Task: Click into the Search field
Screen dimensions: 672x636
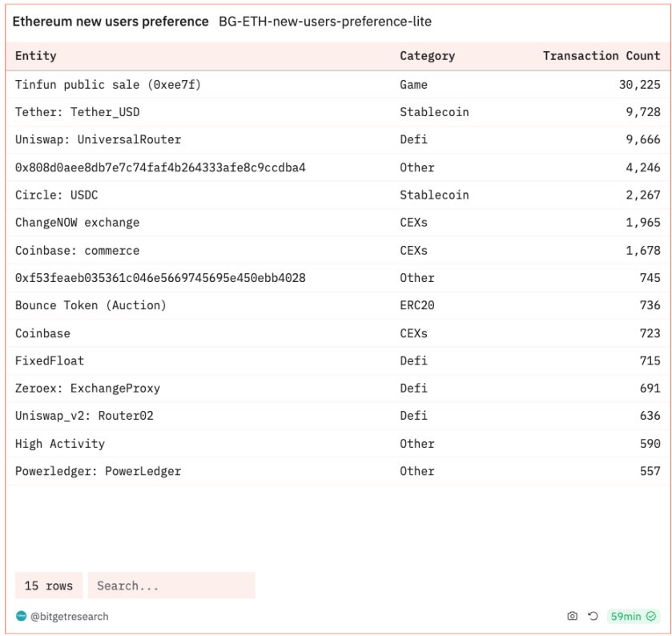Action: pos(171,586)
